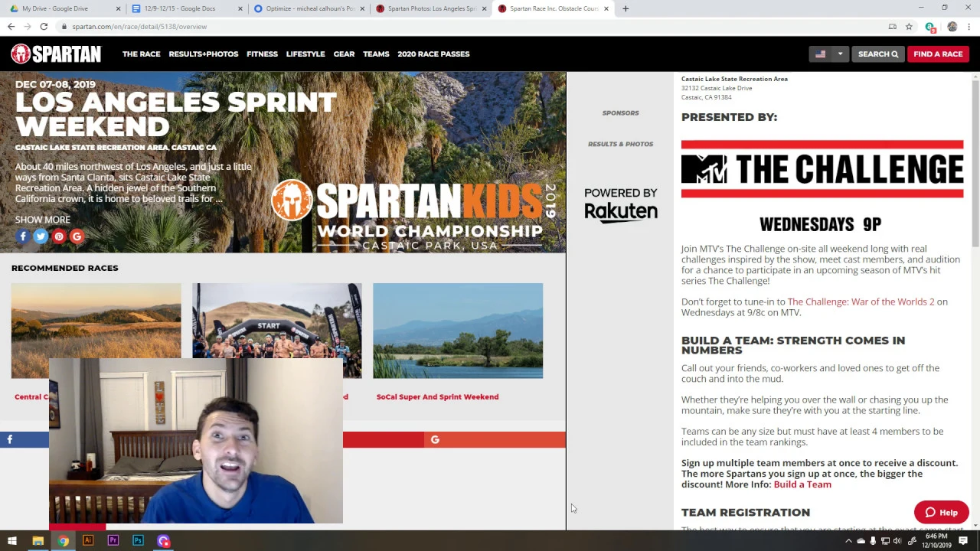Open the Chrome profile avatar

(952, 27)
